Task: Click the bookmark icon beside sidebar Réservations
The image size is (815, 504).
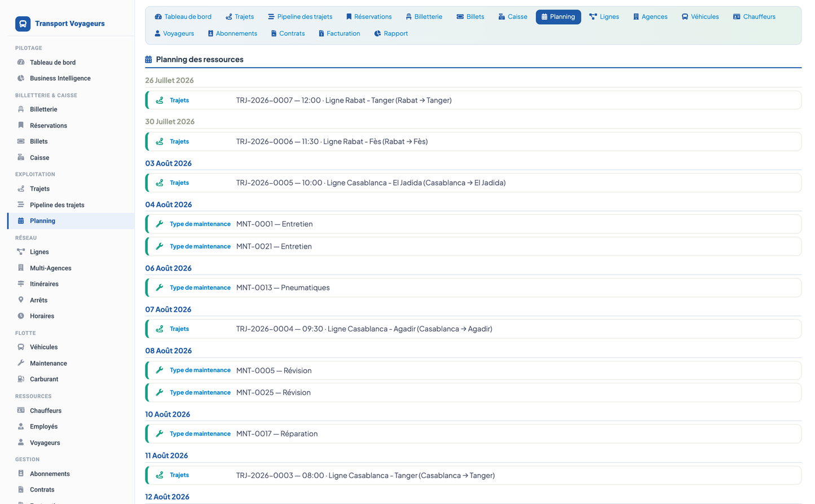Action: [21, 125]
